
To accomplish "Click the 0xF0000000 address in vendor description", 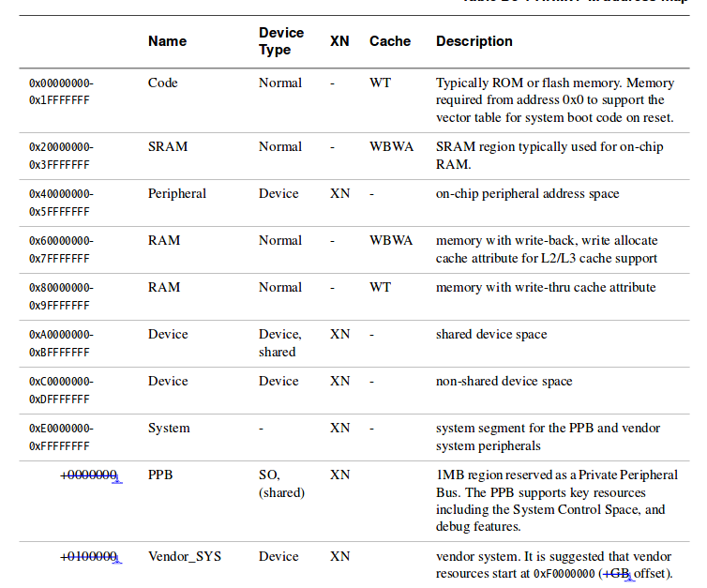I will [x=564, y=574].
